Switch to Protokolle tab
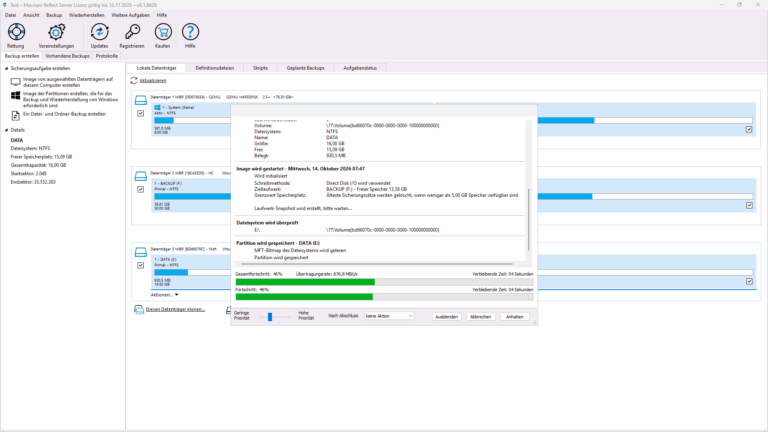768x432 pixels. (107, 56)
